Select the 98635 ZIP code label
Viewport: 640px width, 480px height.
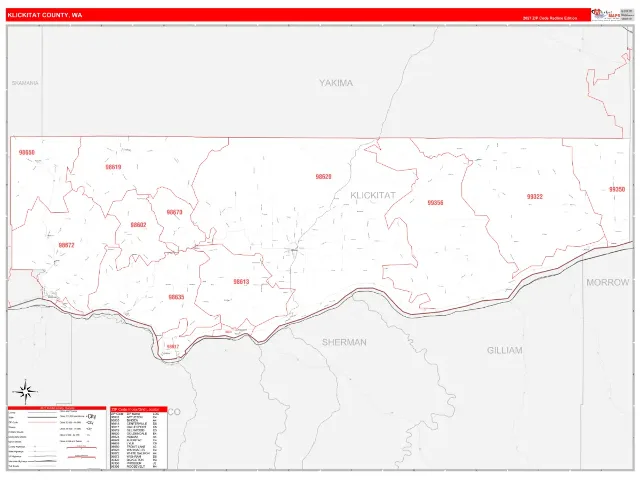(x=176, y=297)
